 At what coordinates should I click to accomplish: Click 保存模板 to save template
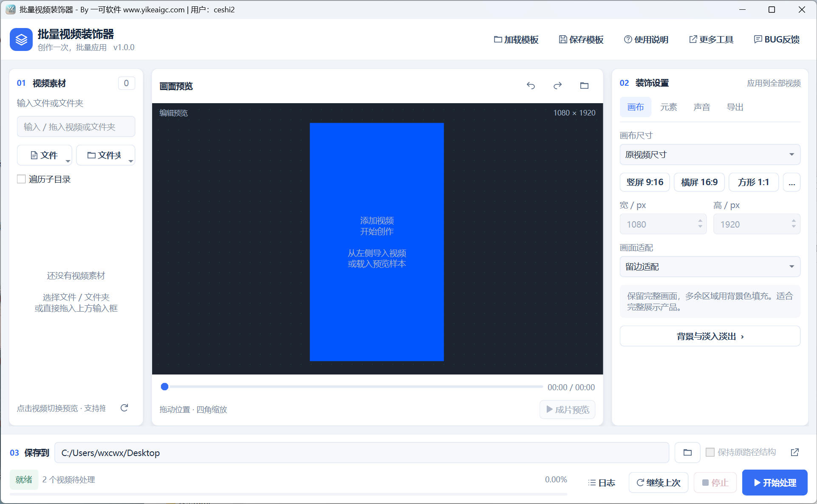581,39
